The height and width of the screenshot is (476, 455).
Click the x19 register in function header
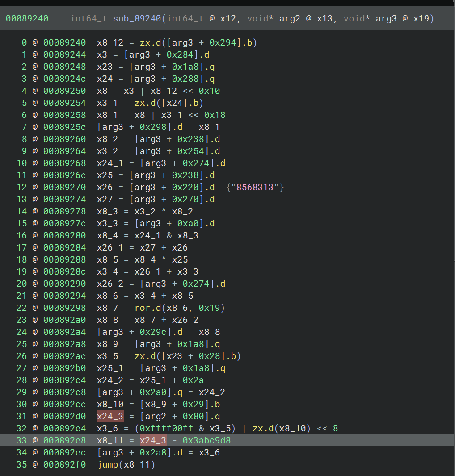[422, 18]
